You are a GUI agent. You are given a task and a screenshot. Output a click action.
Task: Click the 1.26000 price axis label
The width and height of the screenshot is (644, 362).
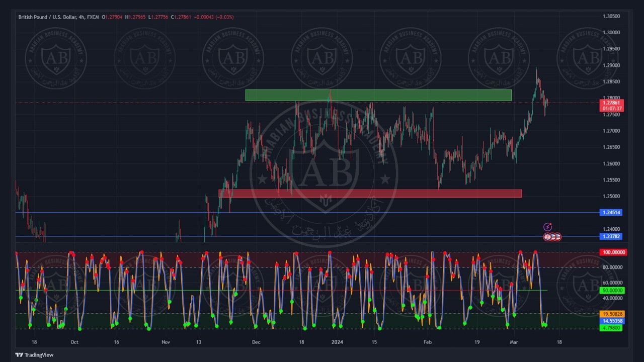[x=611, y=163]
